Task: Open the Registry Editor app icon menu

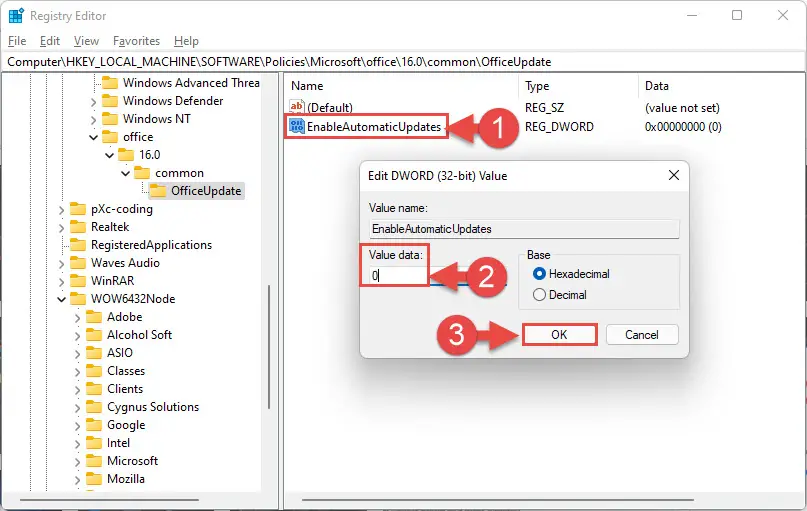Action: (16, 15)
